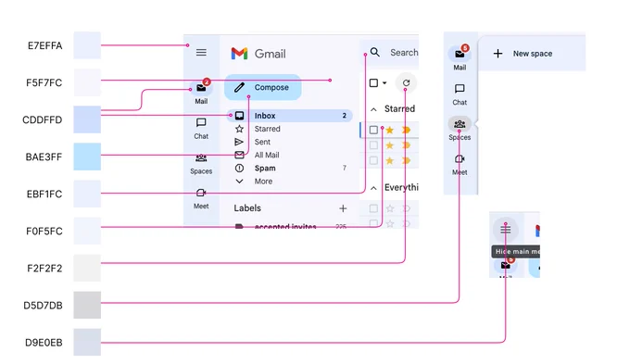
Task: Add a new label with plus icon
Action: (343, 208)
